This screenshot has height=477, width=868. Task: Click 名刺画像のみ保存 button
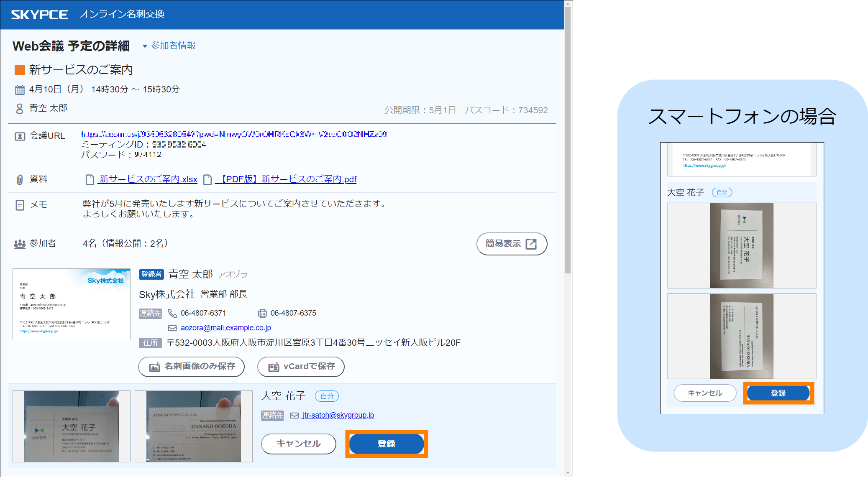point(192,367)
